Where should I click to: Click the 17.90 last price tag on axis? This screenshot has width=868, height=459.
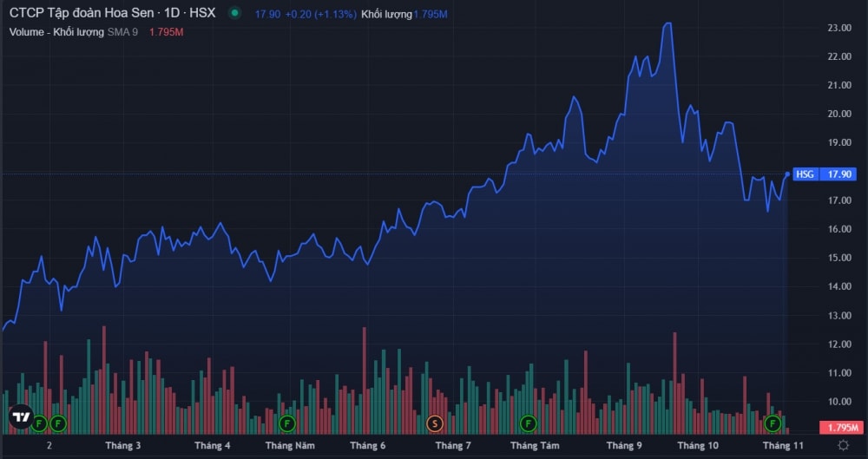(x=838, y=174)
